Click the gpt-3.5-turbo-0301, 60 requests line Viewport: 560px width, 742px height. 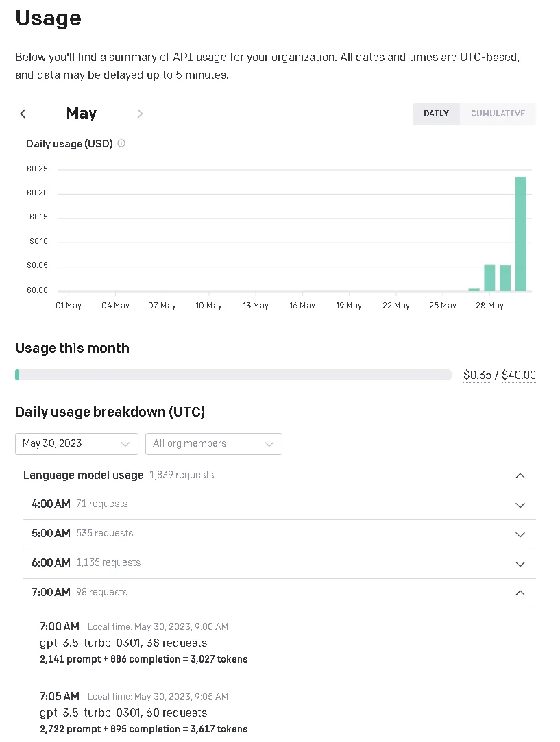(123, 713)
